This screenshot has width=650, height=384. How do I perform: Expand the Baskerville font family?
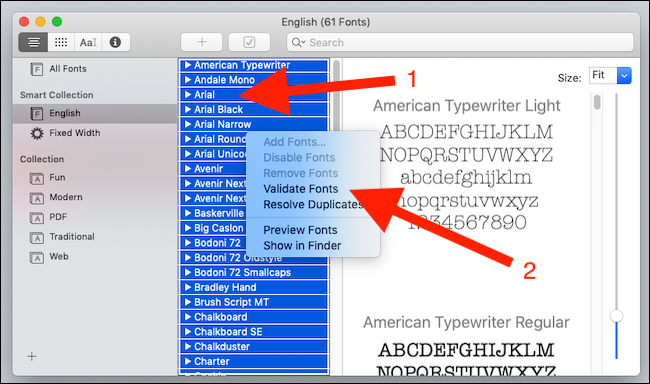[x=188, y=213]
